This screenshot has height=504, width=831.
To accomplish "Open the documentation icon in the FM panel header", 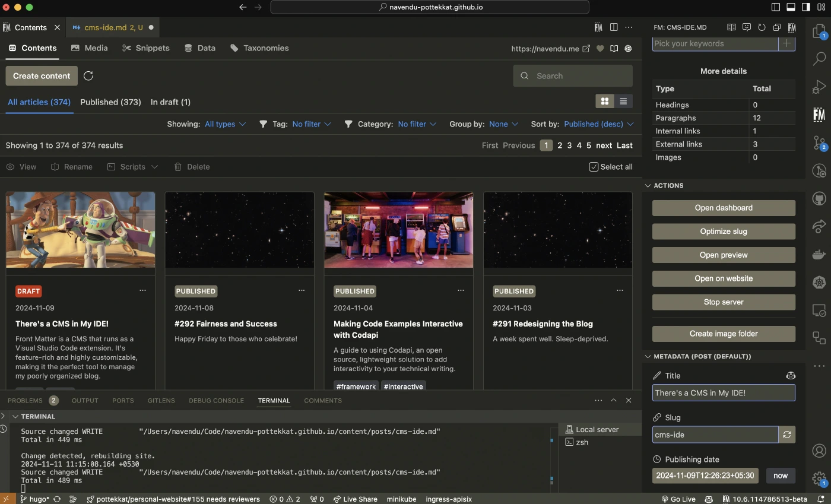I will tap(731, 27).
